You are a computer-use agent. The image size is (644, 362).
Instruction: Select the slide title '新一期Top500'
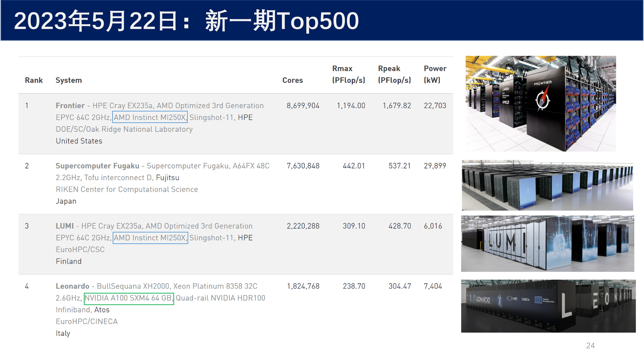[282, 21]
